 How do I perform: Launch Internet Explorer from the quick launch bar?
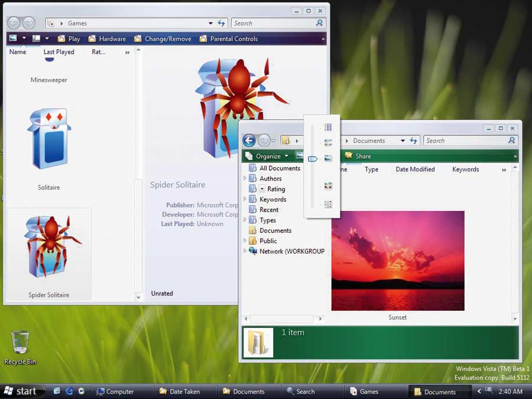pos(69,391)
